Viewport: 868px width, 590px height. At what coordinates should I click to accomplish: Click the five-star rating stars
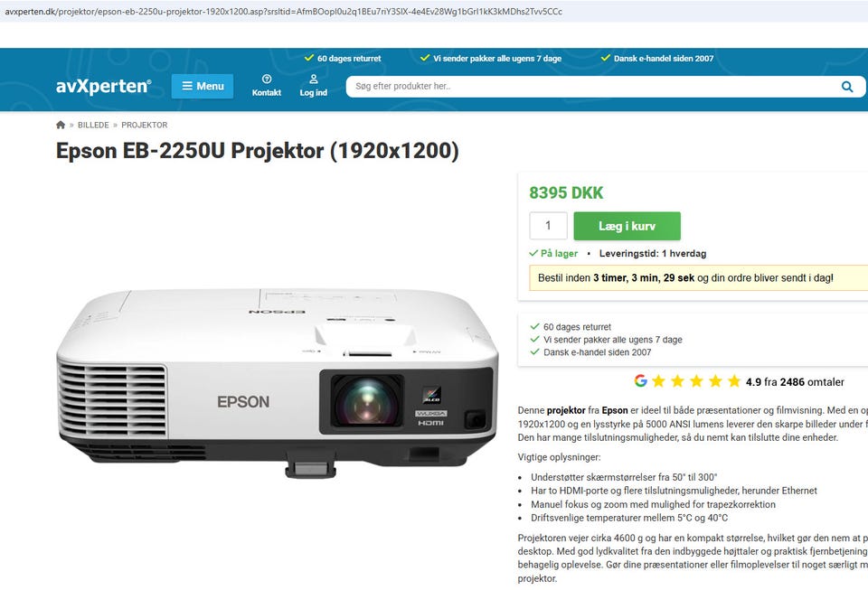(696, 381)
